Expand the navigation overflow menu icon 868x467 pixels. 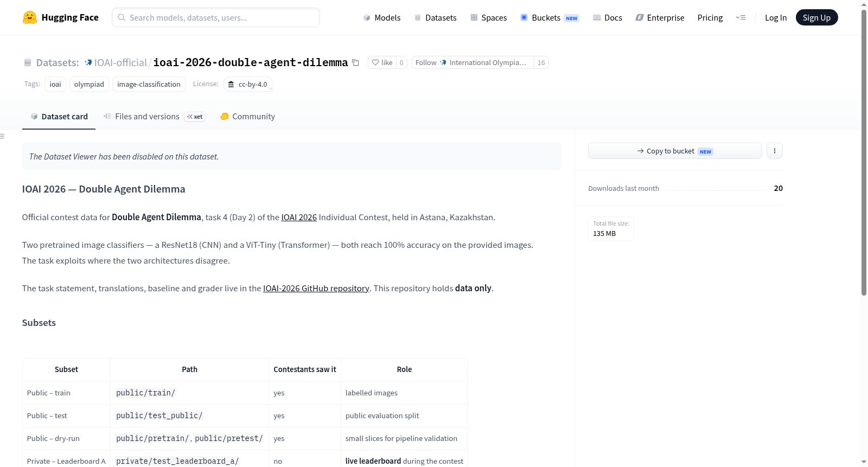click(x=741, y=17)
